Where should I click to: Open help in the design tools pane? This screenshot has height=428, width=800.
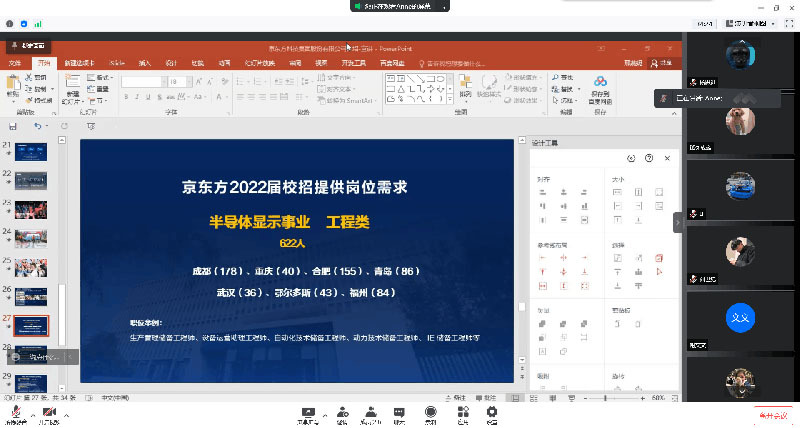pos(649,158)
